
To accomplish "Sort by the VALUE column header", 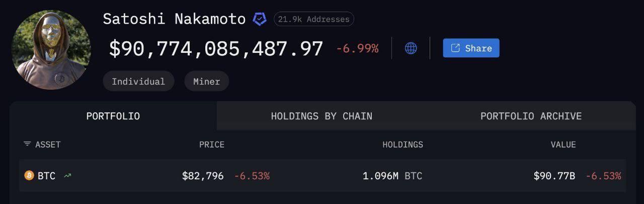I will tap(563, 145).
